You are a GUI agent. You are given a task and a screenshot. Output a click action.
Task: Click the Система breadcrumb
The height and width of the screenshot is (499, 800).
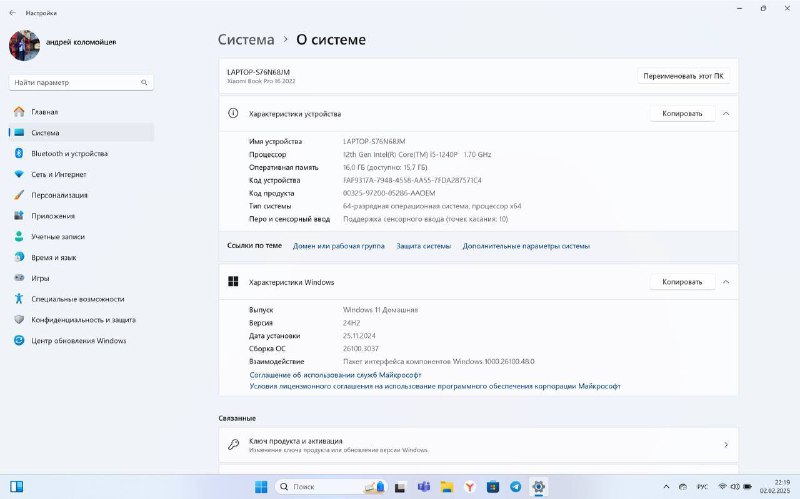pos(246,40)
